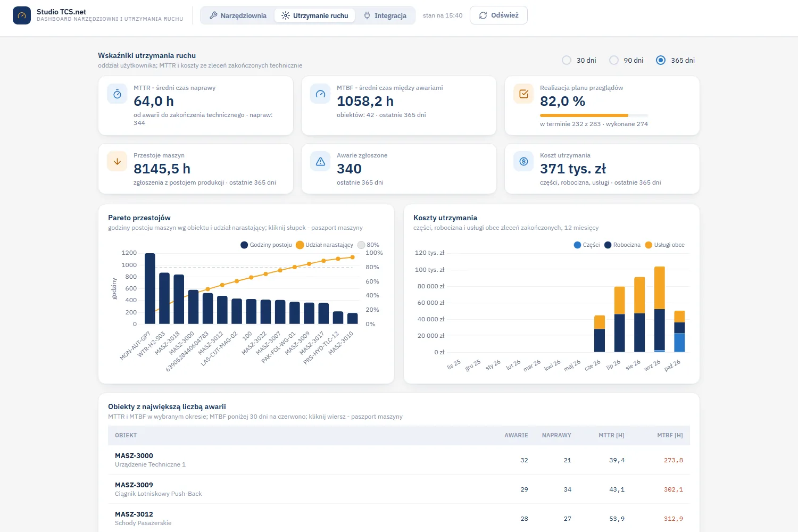Click the refresh arrows icon in Odśwież
This screenshot has width=798, height=532.
[483, 15]
